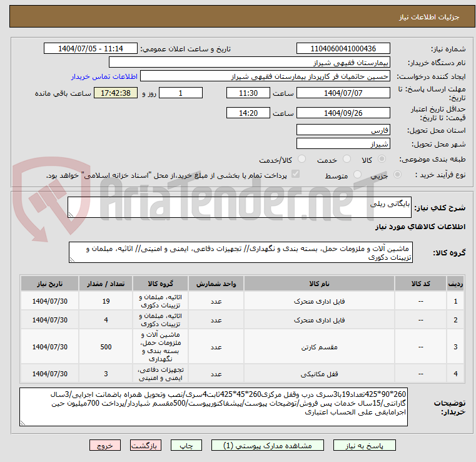This screenshot has width=476, height=462.
Task: Click the جزئیات اطلاعات نیاز page header
Action: tap(428, 17)
